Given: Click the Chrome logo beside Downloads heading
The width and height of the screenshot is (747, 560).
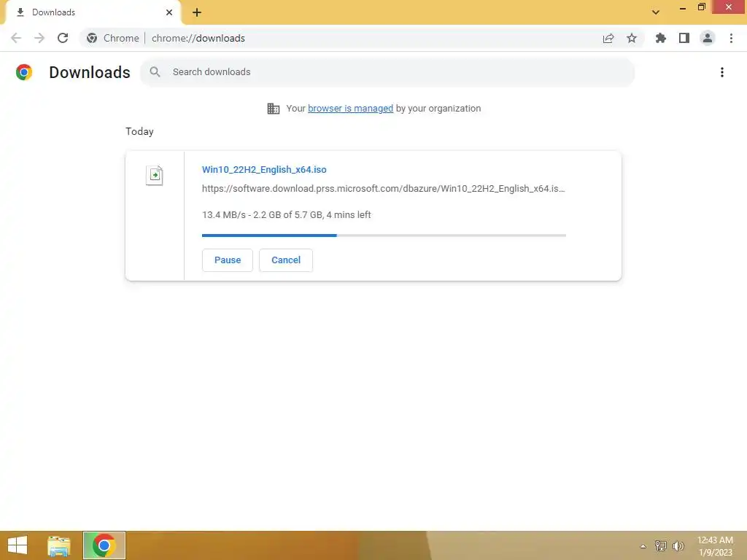Looking at the screenshot, I should tap(24, 72).
